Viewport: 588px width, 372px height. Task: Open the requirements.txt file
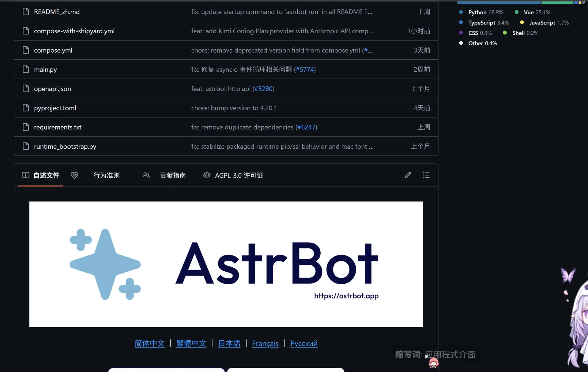coord(58,127)
